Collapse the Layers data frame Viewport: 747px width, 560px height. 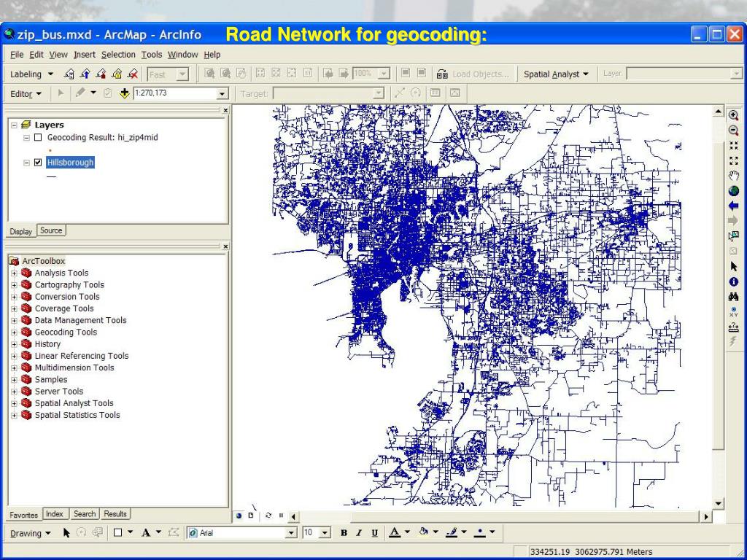(x=15, y=125)
